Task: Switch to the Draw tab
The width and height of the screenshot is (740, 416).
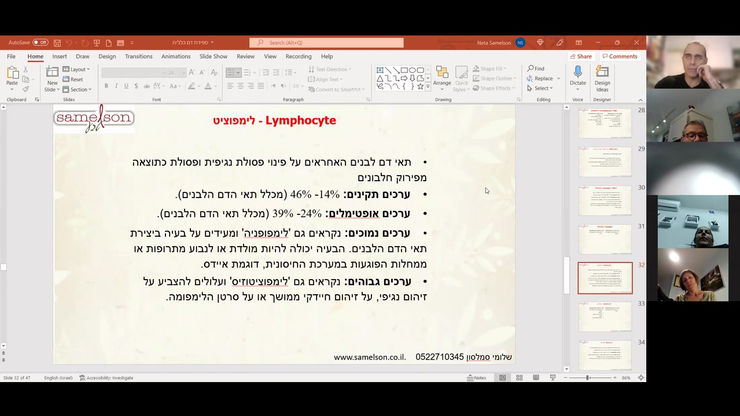Action: coord(82,56)
